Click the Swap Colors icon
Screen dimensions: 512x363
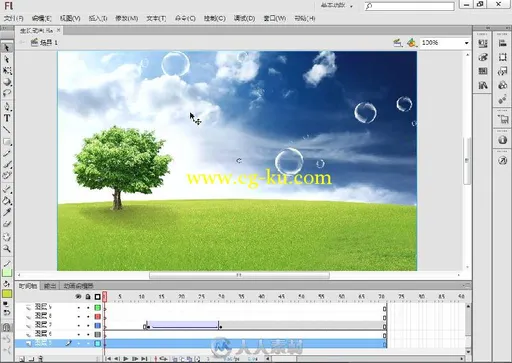(x=7, y=312)
